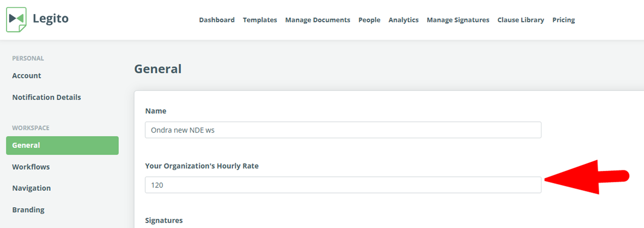The height and width of the screenshot is (228, 644).
Task: Open Manage Documents page
Action: tap(318, 20)
